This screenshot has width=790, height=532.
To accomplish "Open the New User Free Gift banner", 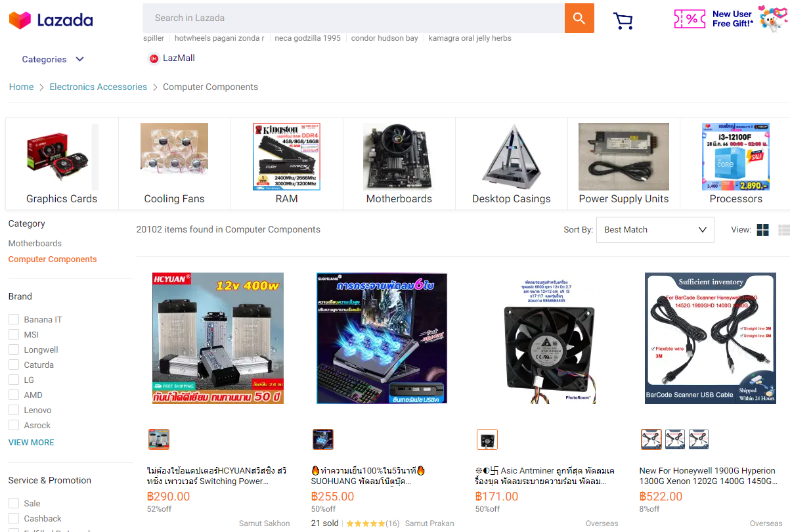I will tap(730, 18).
